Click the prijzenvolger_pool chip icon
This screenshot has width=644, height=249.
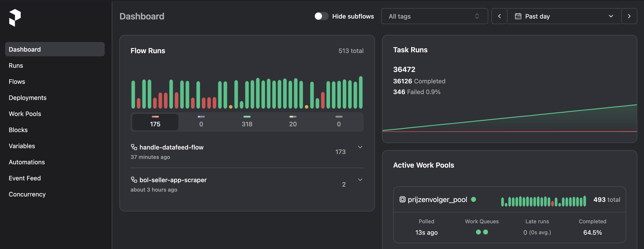pyautogui.click(x=402, y=199)
